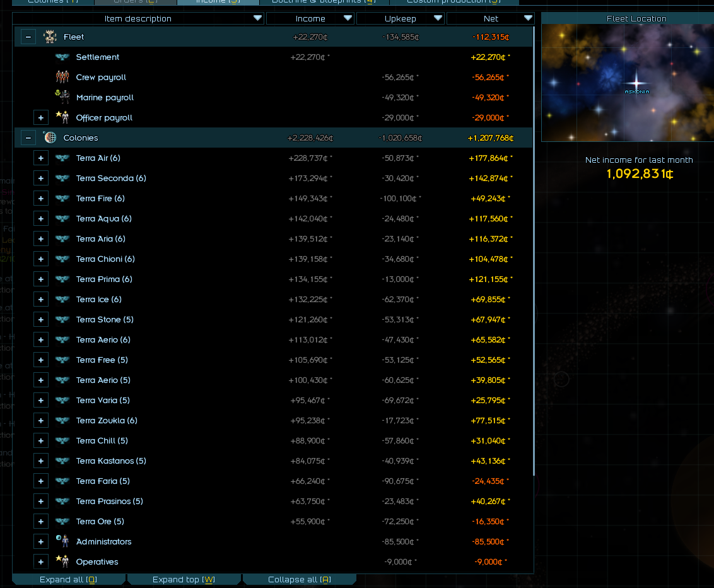This screenshot has width=714, height=588.
Task: Expand the Terra Aerio (6) row
Action: click(41, 340)
